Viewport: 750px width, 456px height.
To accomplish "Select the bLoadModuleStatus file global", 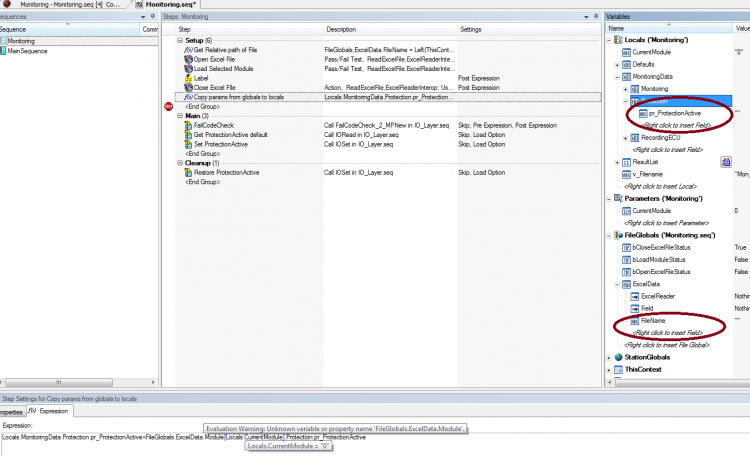I will tap(659, 260).
